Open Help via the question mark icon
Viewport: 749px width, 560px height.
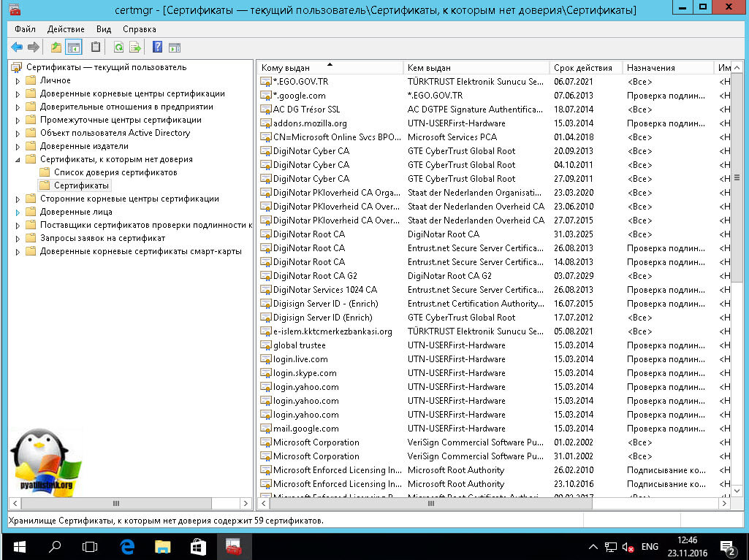(157, 47)
